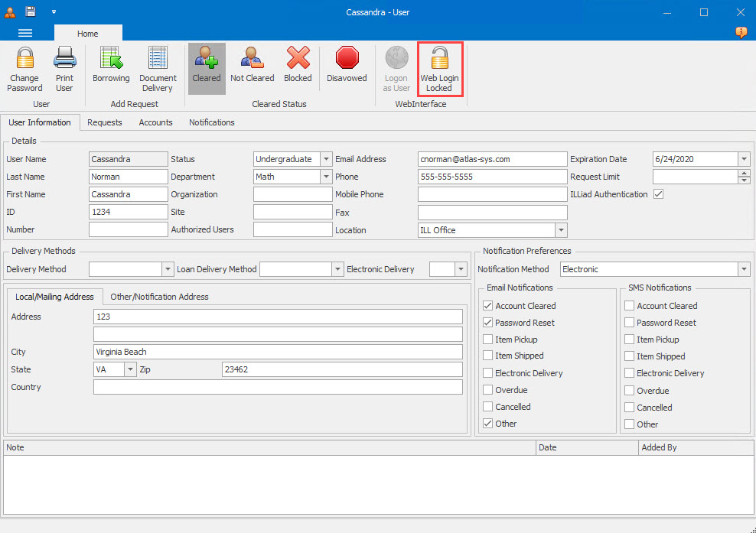The image size is (756, 533).
Task: Enable Overdue SMS notification checkbox
Action: coord(630,391)
